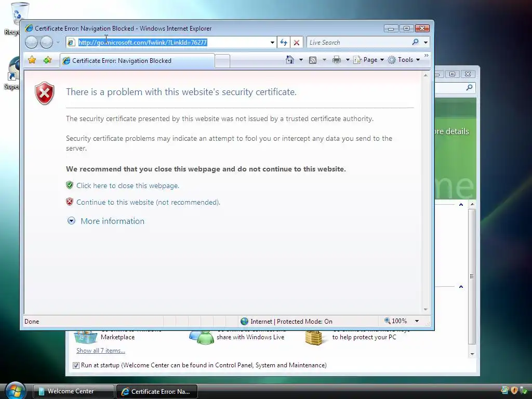Click the Internet Explorer title bar icon

(x=29, y=28)
